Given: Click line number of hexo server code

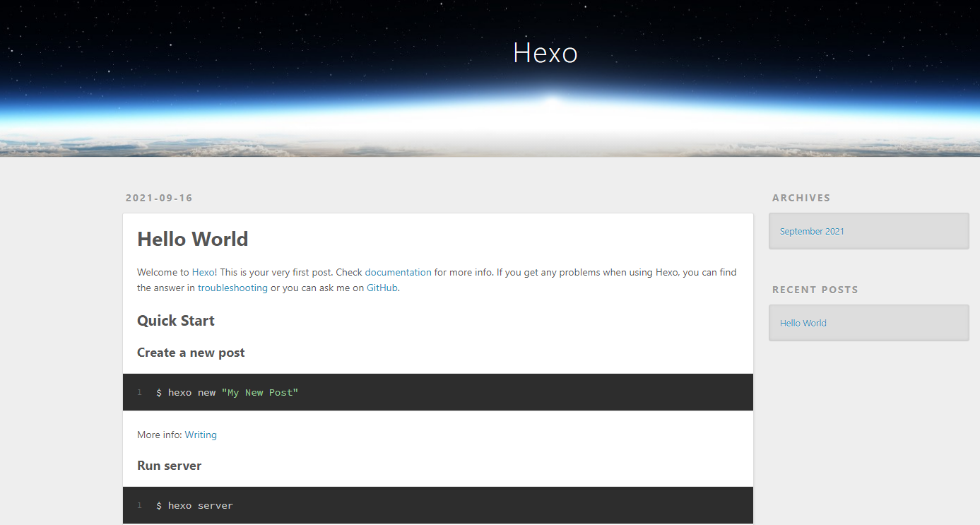Looking at the screenshot, I should (x=140, y=505).
